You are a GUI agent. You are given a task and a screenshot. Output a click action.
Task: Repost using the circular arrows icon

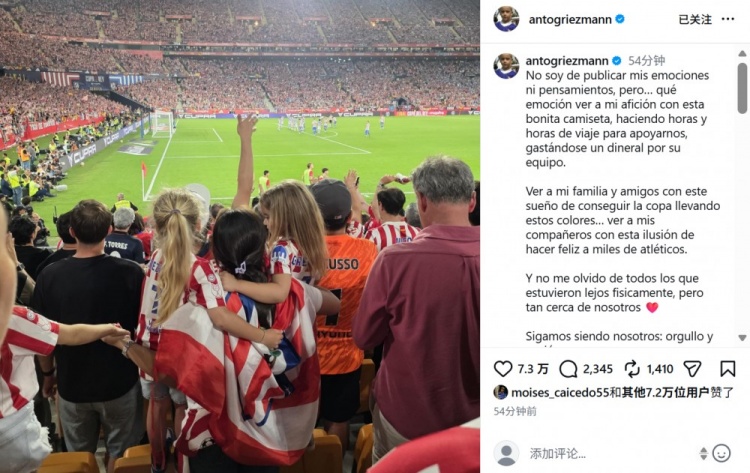(632, 369)
